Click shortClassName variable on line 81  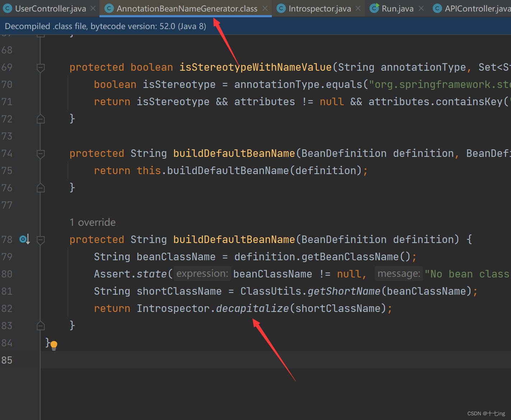(179, 291)
